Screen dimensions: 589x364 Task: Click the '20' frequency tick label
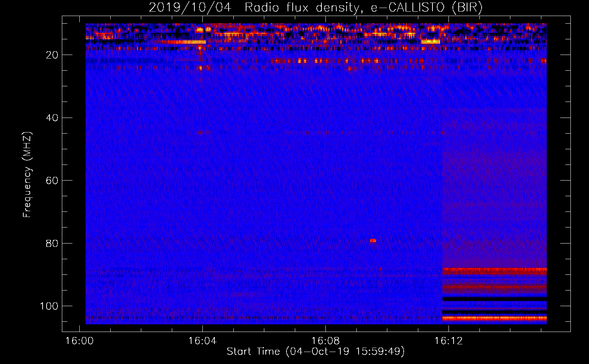pyautogui.click(x=52, y=55)
